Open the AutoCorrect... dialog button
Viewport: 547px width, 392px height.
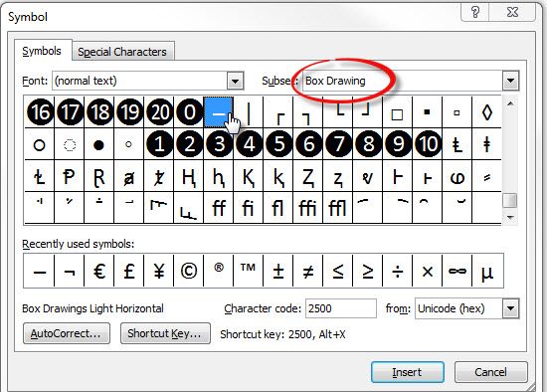(67, 333)
